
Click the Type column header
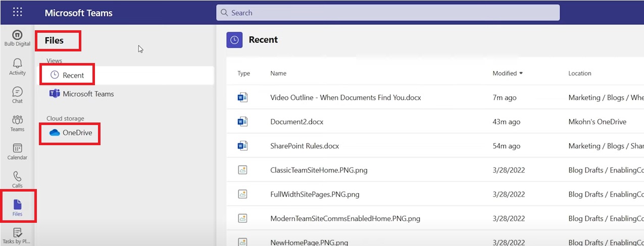click(x=244, y=73)
